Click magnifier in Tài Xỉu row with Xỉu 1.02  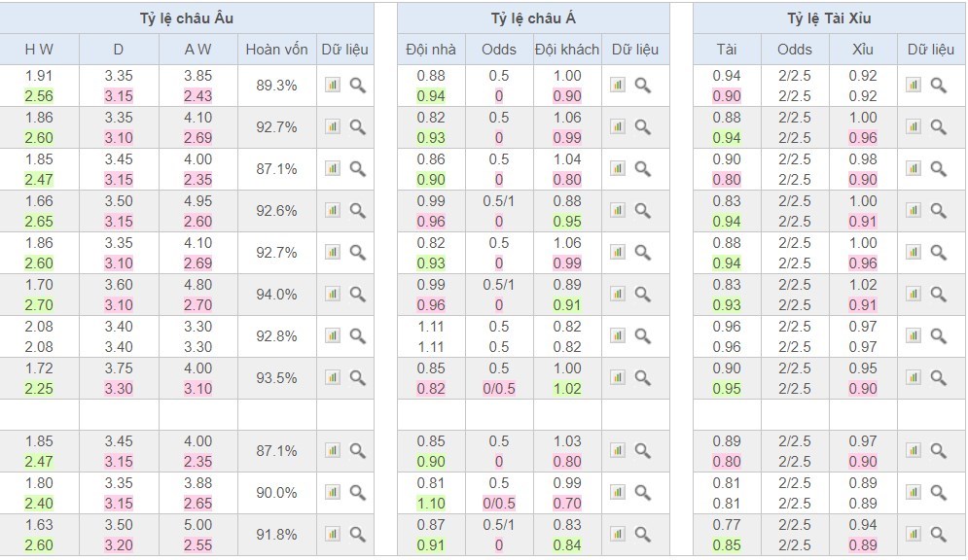point(938,295)
